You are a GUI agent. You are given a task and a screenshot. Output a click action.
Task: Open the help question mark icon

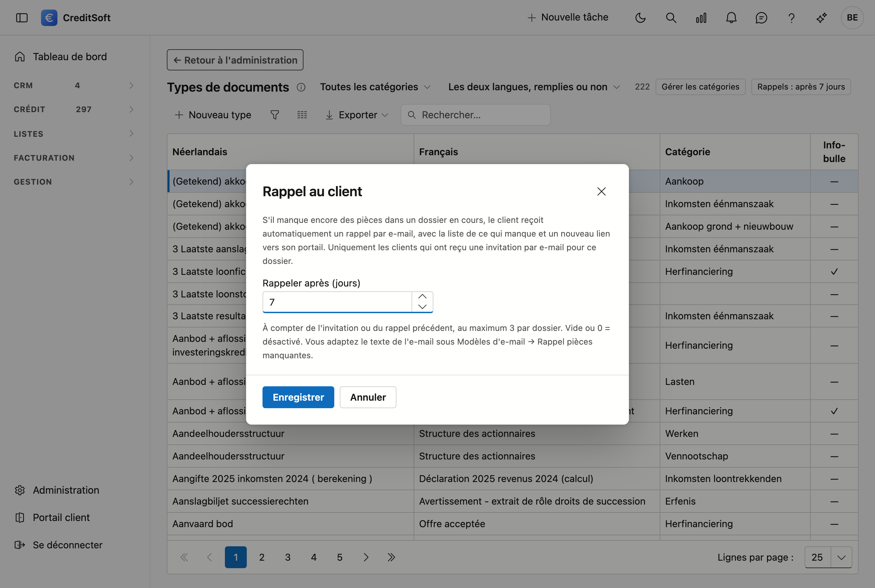(791, 18)
